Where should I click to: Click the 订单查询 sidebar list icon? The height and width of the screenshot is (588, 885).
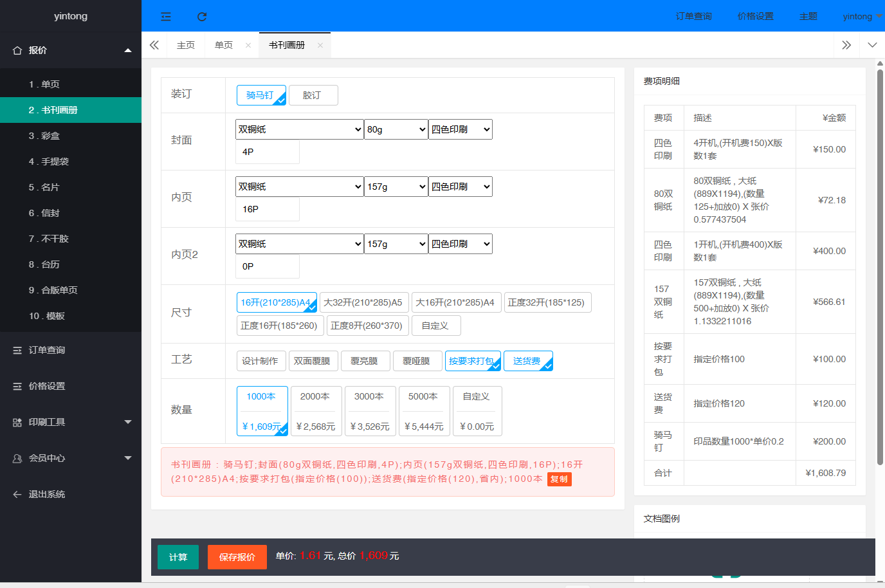click(17, 350)
